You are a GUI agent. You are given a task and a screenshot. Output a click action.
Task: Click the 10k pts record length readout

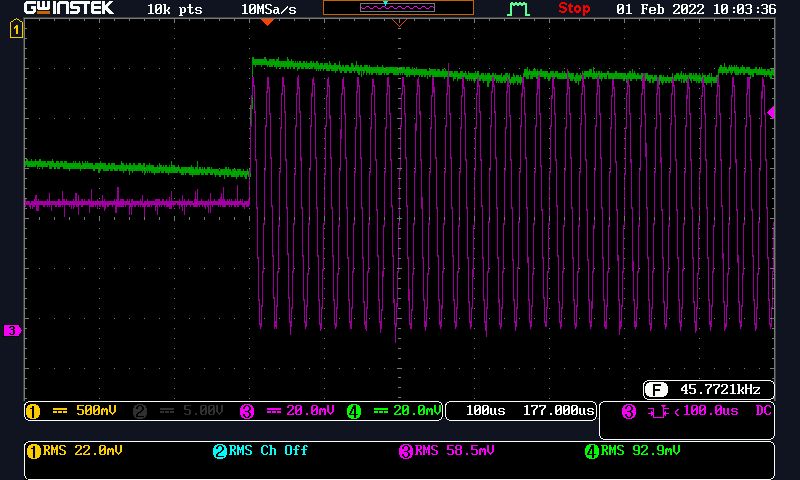click(174, 9)
